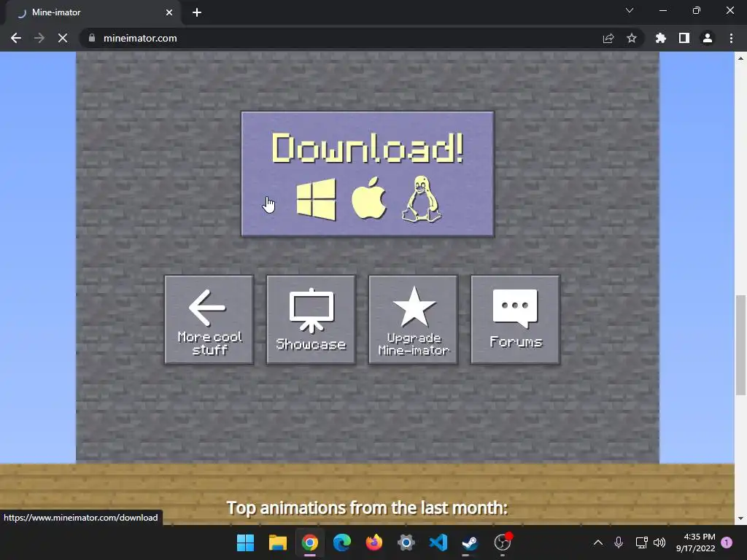
Task: Open the Showcase tile
Action: point(311,319)
